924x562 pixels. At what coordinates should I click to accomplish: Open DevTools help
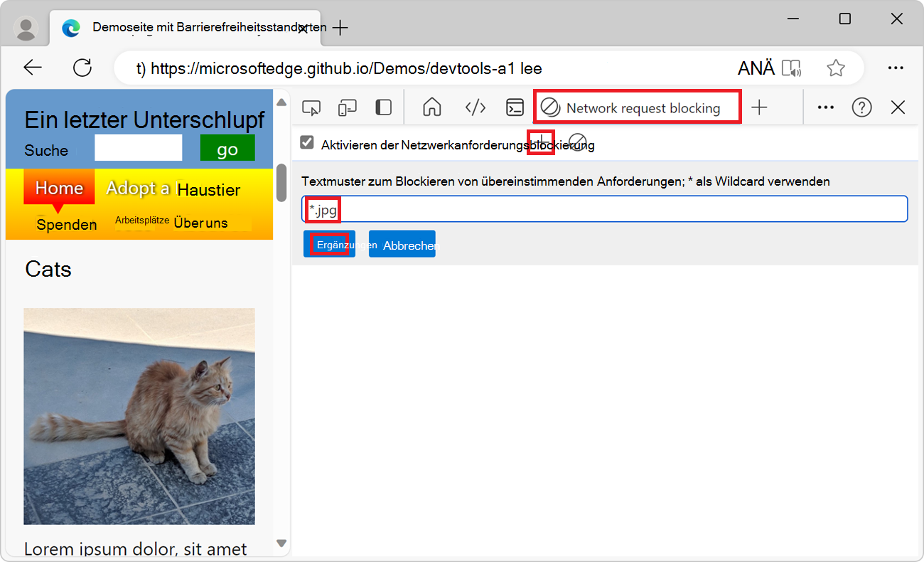861,107
